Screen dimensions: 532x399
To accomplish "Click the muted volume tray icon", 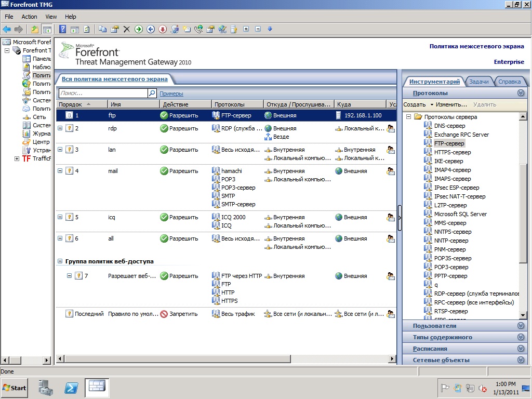I will coord(482,388).
